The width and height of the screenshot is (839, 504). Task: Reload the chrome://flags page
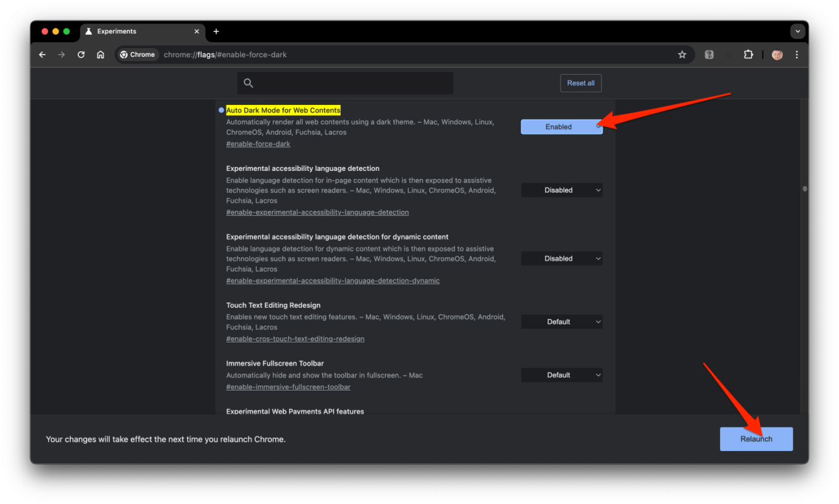81,55
